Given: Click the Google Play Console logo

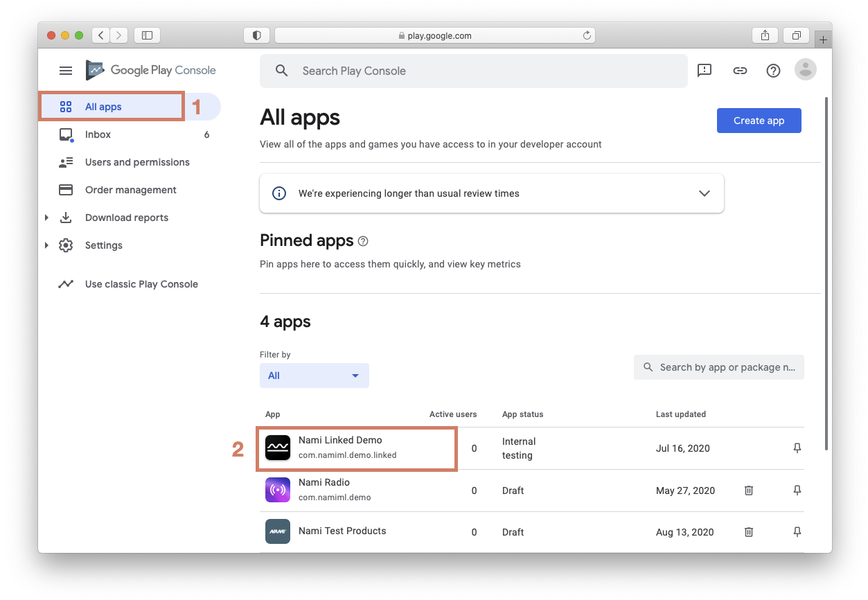Looking at the screenshot, I should pos(151,70).
